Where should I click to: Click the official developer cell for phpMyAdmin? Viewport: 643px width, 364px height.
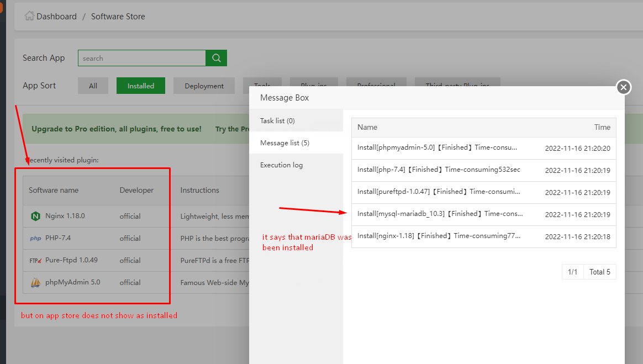coord(130,282)
